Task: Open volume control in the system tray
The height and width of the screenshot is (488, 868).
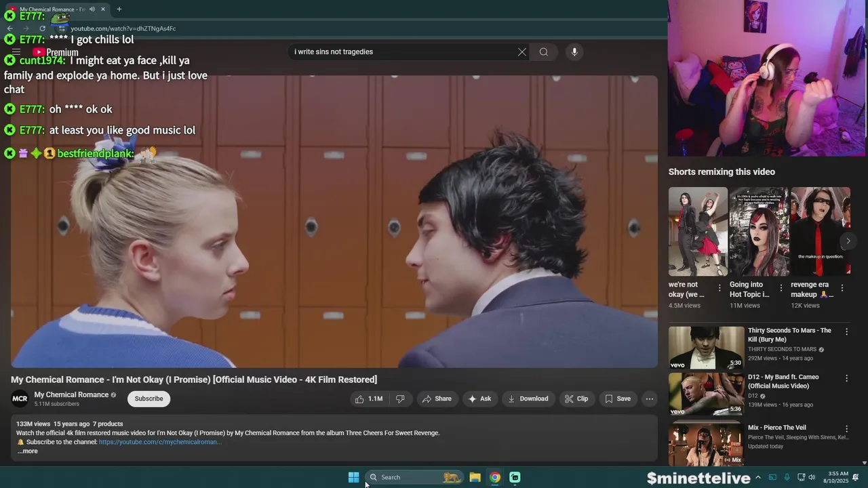Action: [812, 477]
